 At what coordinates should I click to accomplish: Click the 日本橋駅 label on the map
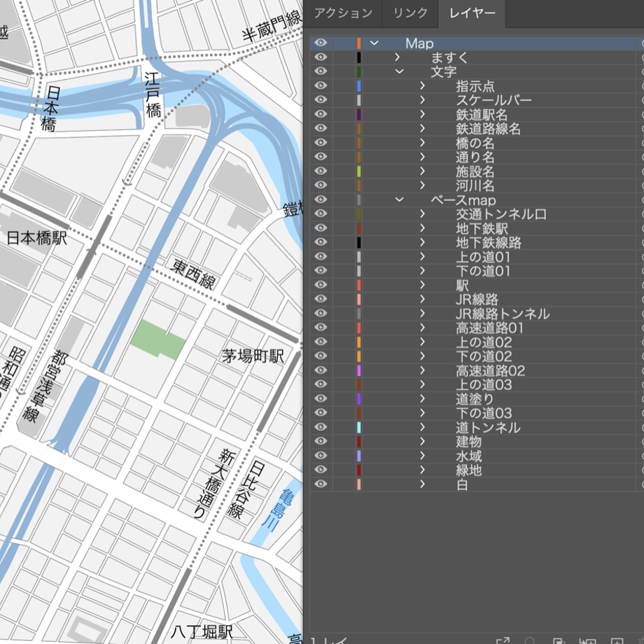pyautogui.click(x=37, y=238)
